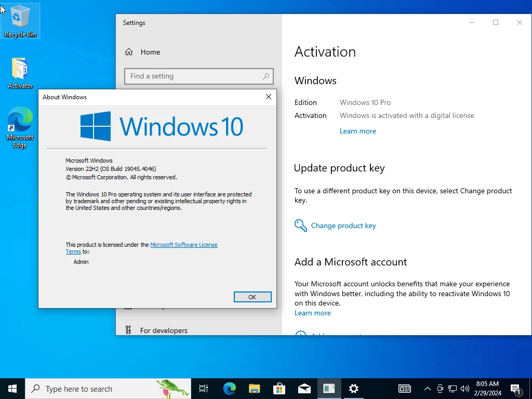Click the Change product key link
Screen dimensions: 532x399
(343, 225)
